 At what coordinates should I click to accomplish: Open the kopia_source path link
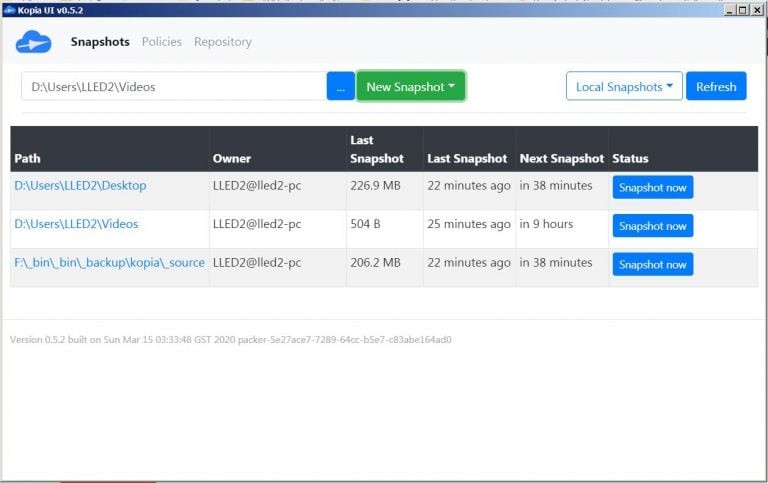click(x=109, y=263)
